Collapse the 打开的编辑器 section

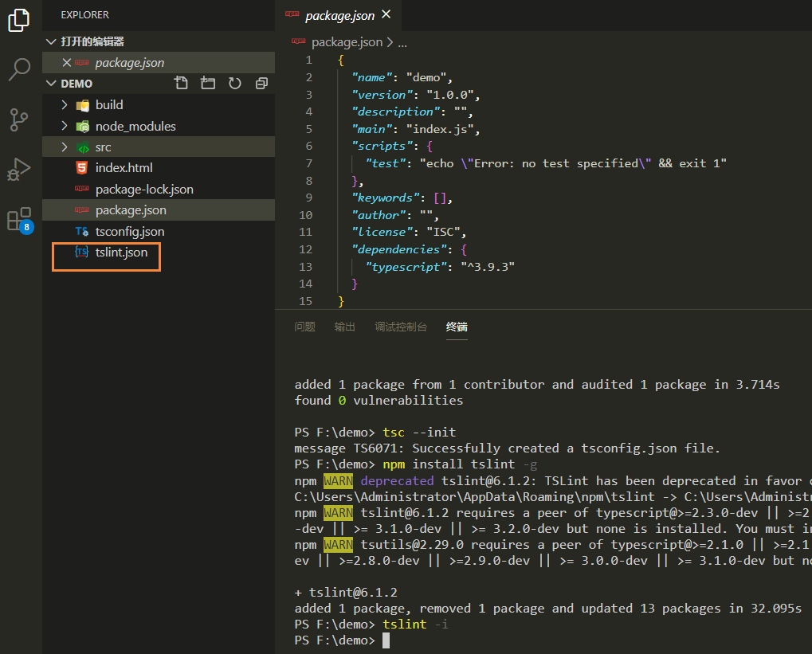point(51,41)
